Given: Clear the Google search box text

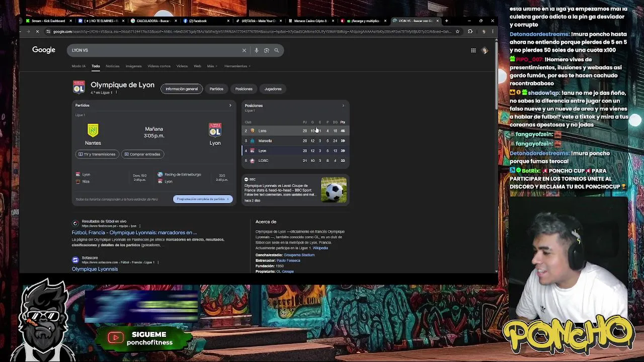Looking at the screenshot, I should point(244,50).
